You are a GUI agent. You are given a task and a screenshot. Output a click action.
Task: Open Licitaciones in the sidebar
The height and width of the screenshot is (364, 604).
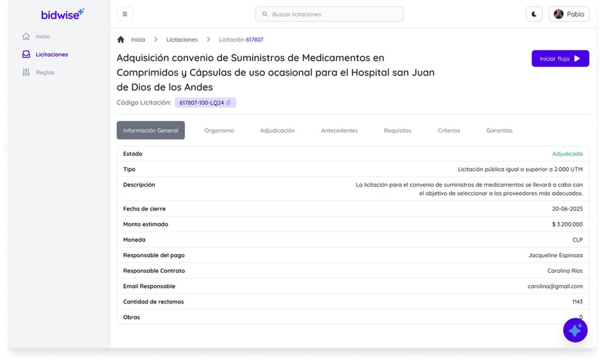click(x=51, y=54)
